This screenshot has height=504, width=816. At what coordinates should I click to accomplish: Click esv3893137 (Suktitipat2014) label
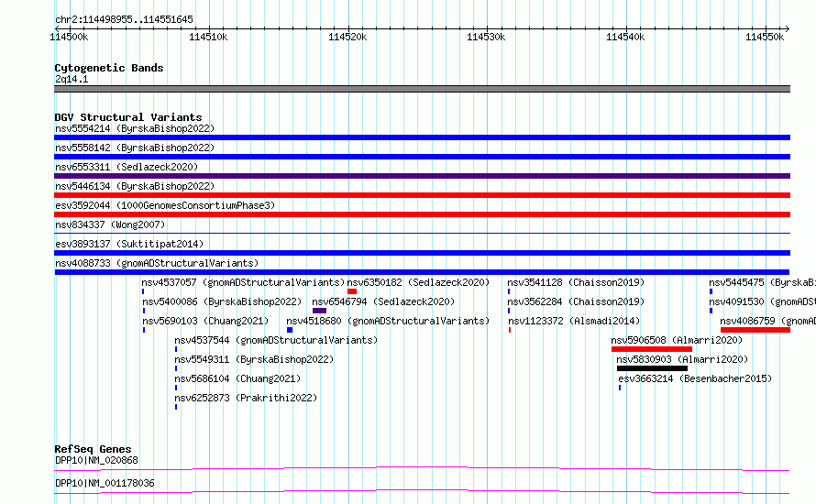tap(129, 244)
